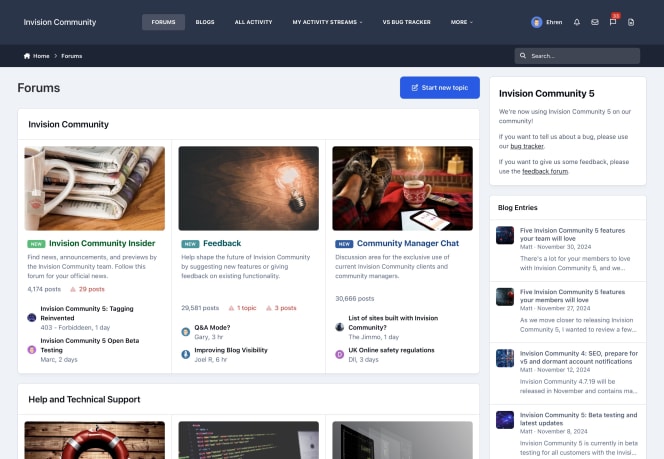Click the notifications bell icon

577,22
